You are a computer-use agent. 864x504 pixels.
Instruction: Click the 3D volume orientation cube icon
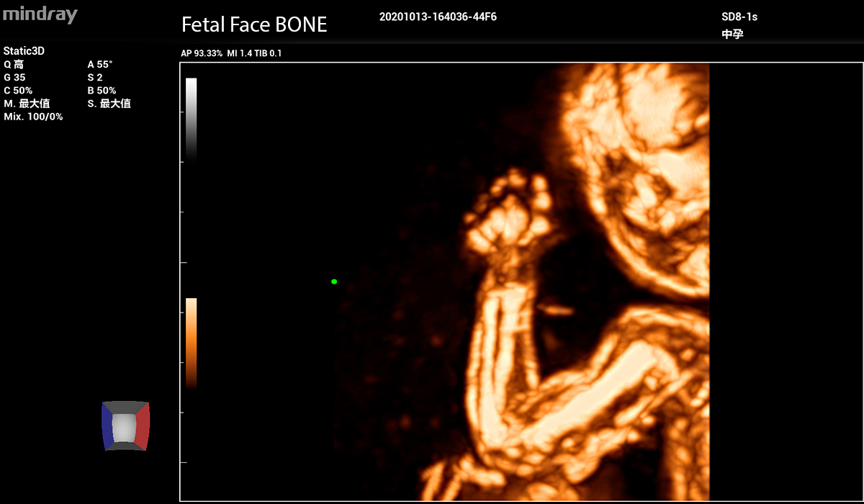click(125, 426)
